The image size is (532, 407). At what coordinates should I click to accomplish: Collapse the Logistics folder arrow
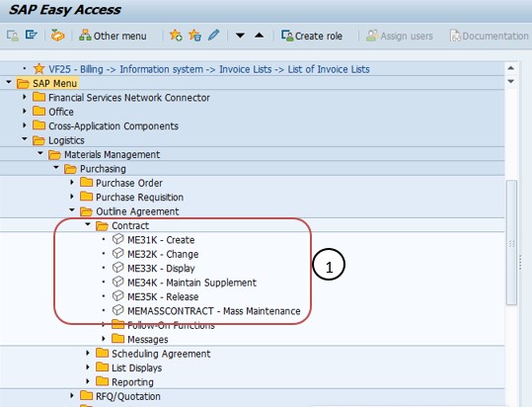pos(25,139)
